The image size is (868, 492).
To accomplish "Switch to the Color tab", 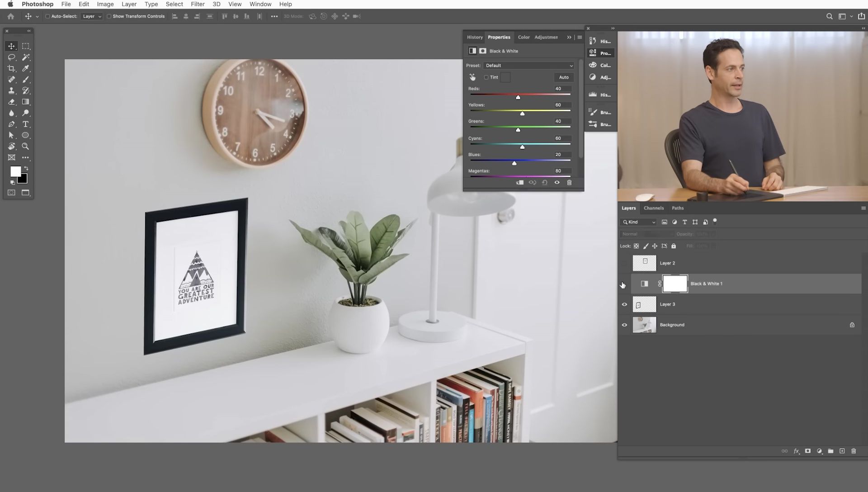I will 524,37.
